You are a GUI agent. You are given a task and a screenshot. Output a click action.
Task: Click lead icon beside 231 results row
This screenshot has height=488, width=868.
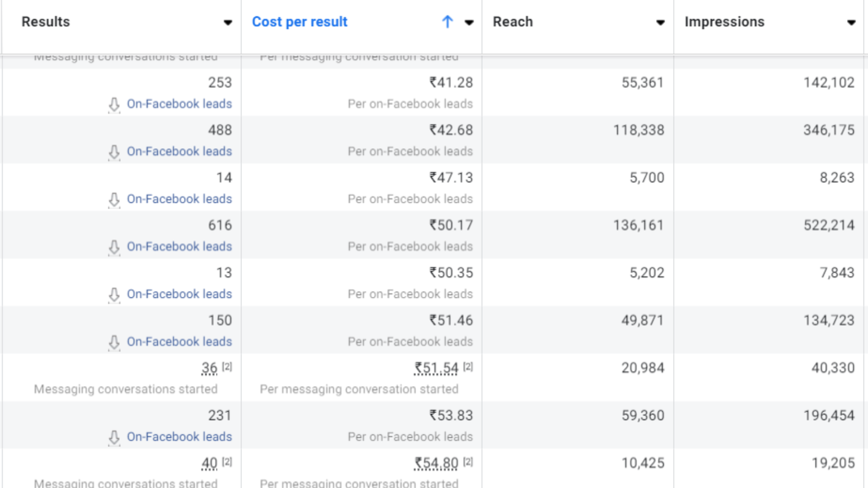click(114, 437)
